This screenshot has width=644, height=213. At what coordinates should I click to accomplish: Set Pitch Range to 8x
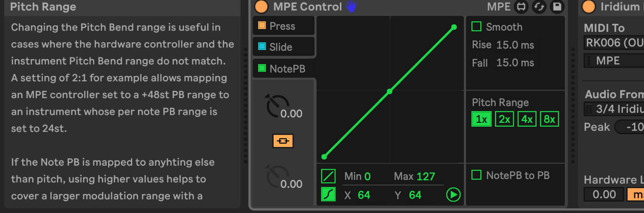coord(549,119)
